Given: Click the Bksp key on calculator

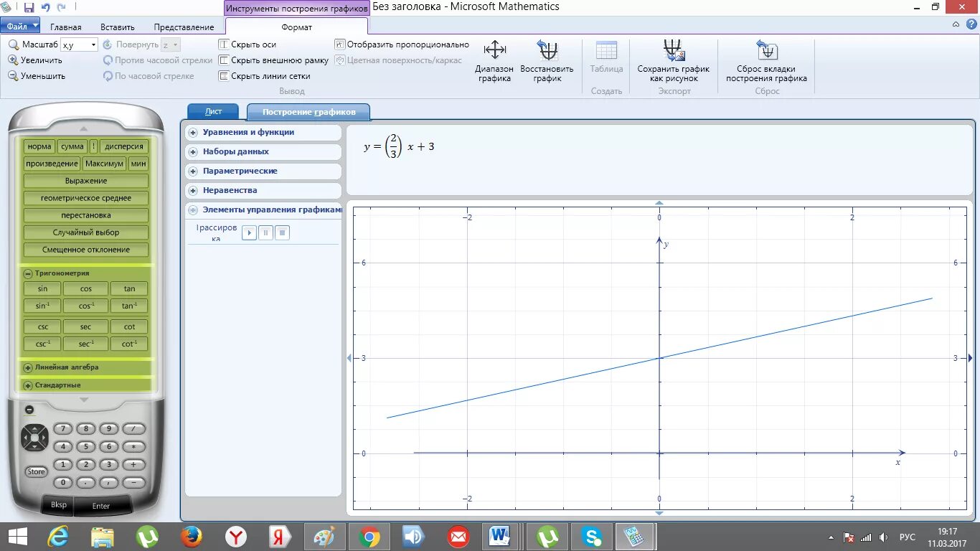Looking at the screenshot, I should [x=59, y=504].
